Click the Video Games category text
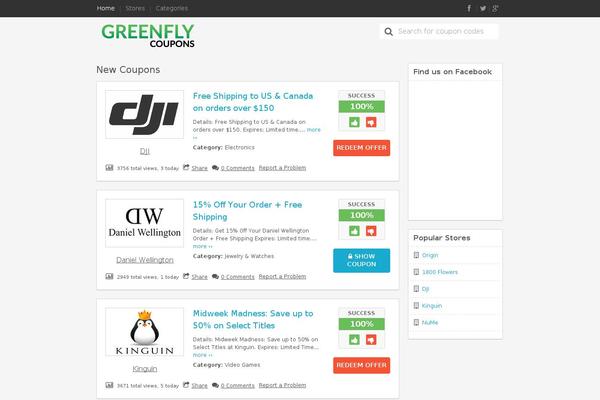This screenshot has width=600, height=400. tap(242, 365)
